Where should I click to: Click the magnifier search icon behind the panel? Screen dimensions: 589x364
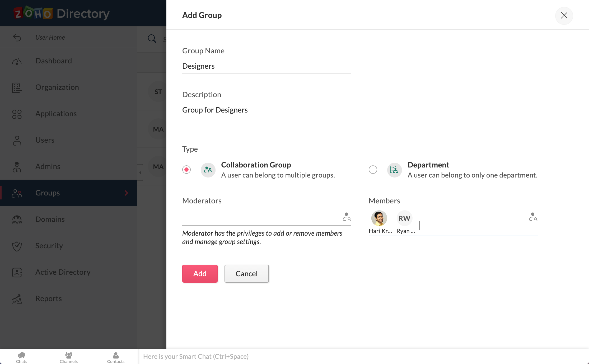[x=152, y=39]
